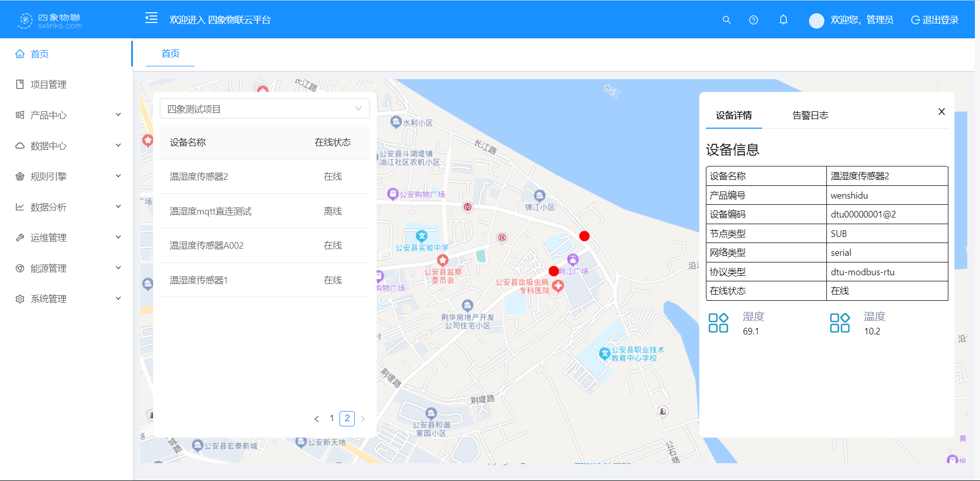Open the 四象测试项目 project dropdown
Viewport: 980px width, 481px height.
(x=265, y=108)
